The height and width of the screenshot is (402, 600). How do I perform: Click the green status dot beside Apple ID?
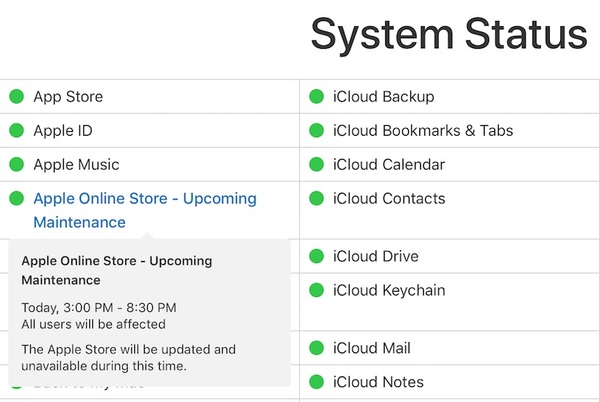(x=16, y=130)
